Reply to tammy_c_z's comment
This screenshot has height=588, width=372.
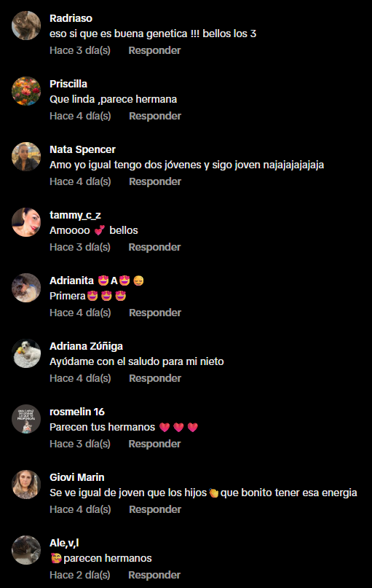(154, 248)
